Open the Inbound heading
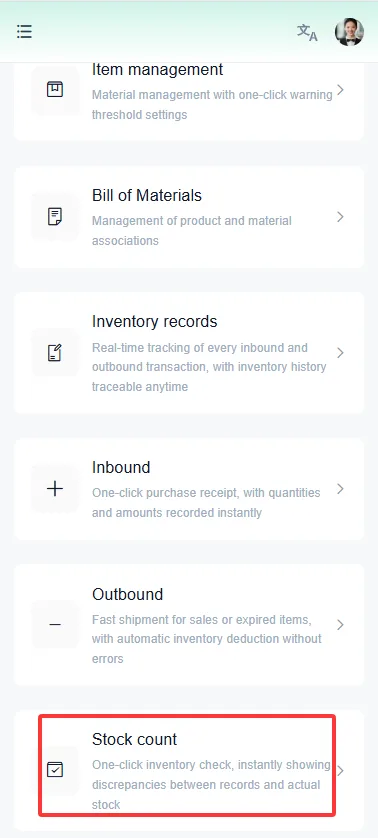The height and width of the screenshot is (838, 378). [x=121, y=468]
